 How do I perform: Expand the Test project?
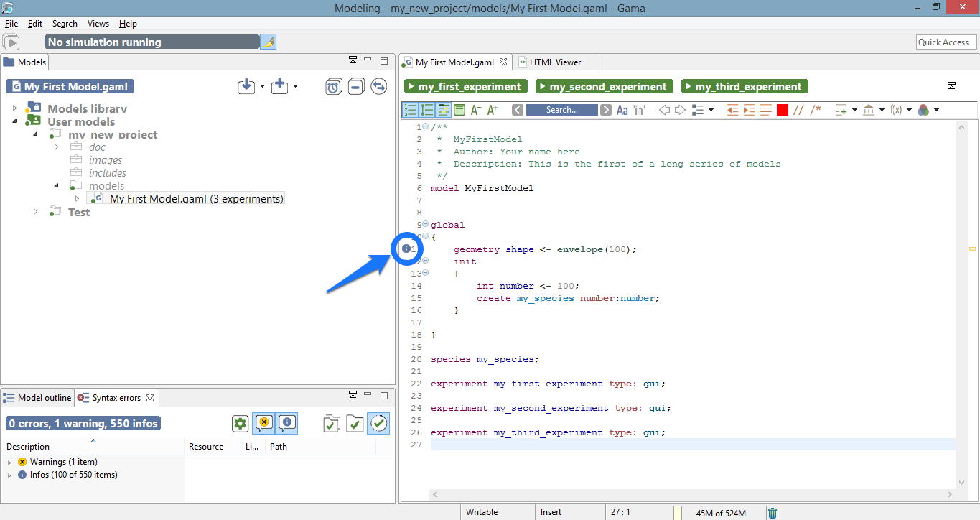(x=36, y=212)
